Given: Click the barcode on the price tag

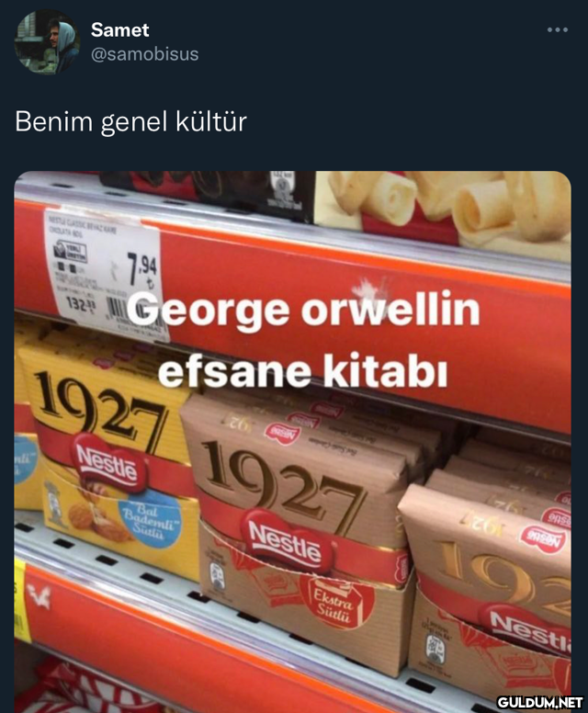Looking at the screenshot, I should click(x=116, y=309).
